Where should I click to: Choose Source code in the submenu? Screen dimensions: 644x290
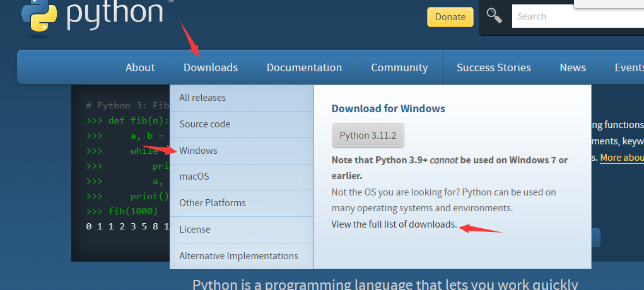[x=205, y=124]
